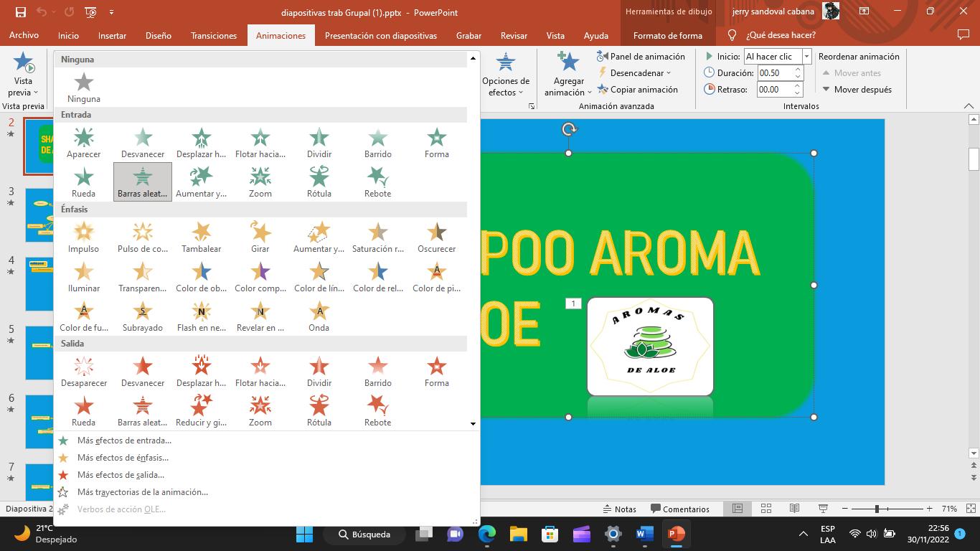
Task: Start slideshow from status bar icon
Action: (x=822, y=509)
